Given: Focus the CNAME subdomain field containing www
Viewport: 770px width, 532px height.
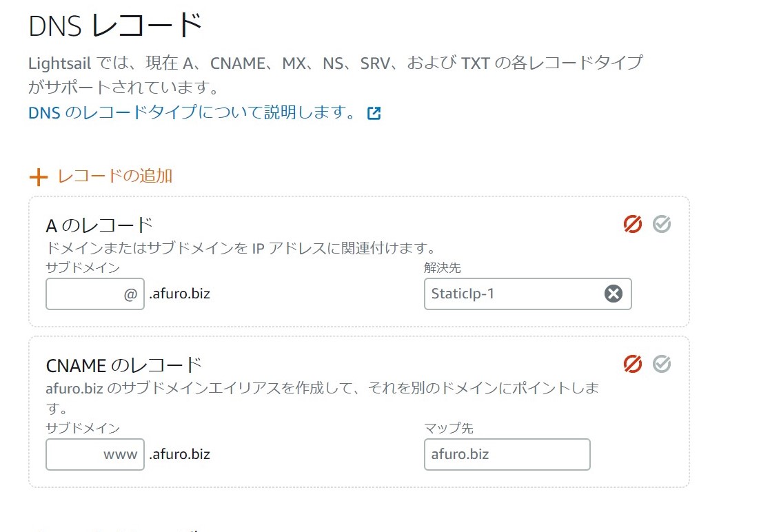Looking at the screenshot, I should tap(95, 455).
